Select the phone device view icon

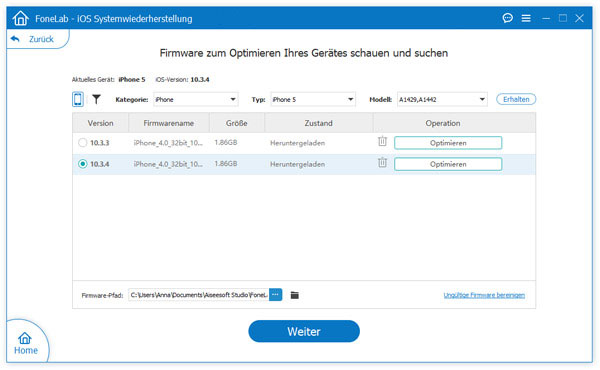[78, 99]
